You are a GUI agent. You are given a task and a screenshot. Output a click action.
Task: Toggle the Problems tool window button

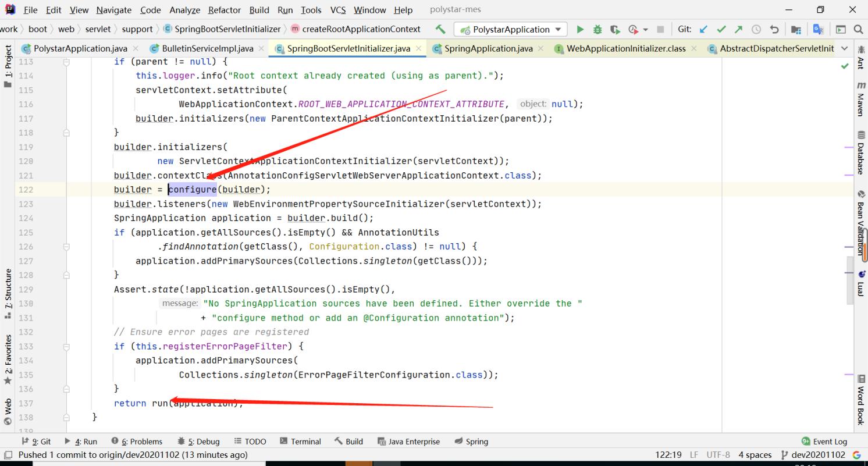point(137,442)
